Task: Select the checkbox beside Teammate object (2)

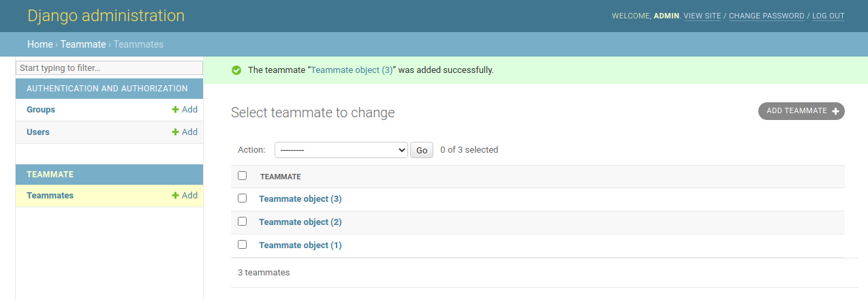Action: click(x=242, y=222)
